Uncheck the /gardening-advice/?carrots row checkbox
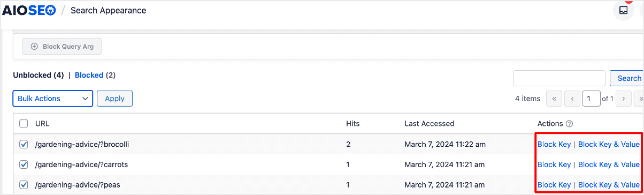 24,164
